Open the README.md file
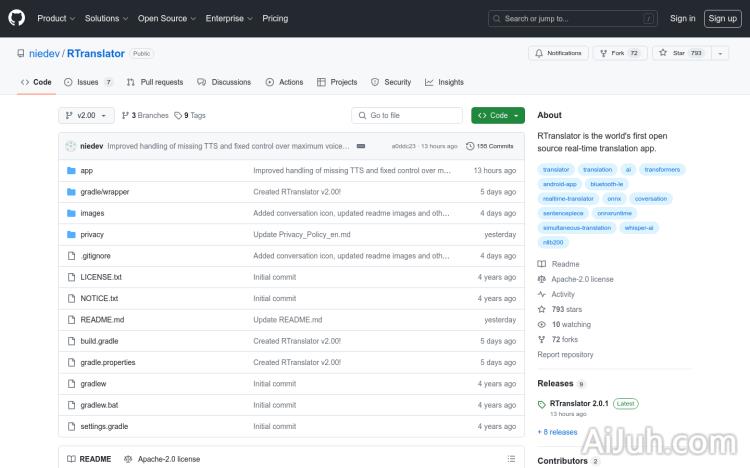This screenshot has width=750, height=468. point(102,320)
